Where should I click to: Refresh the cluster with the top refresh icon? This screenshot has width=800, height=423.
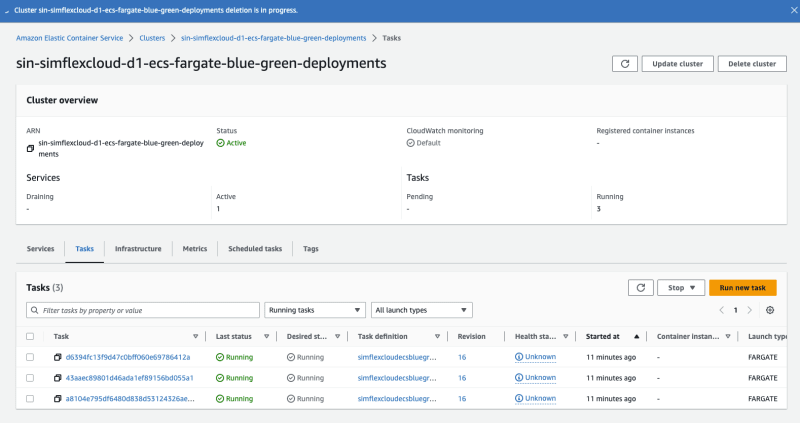[x=624, y=64]
